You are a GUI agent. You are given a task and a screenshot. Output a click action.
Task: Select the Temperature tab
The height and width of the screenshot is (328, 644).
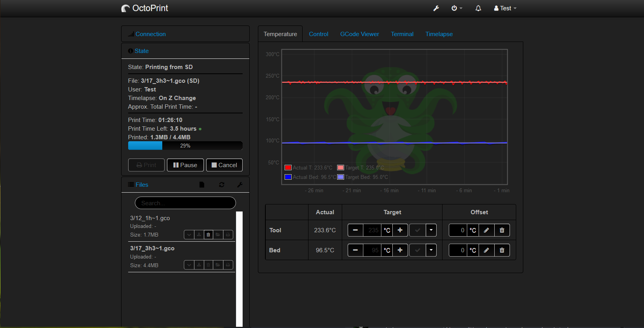pos(280,34)
